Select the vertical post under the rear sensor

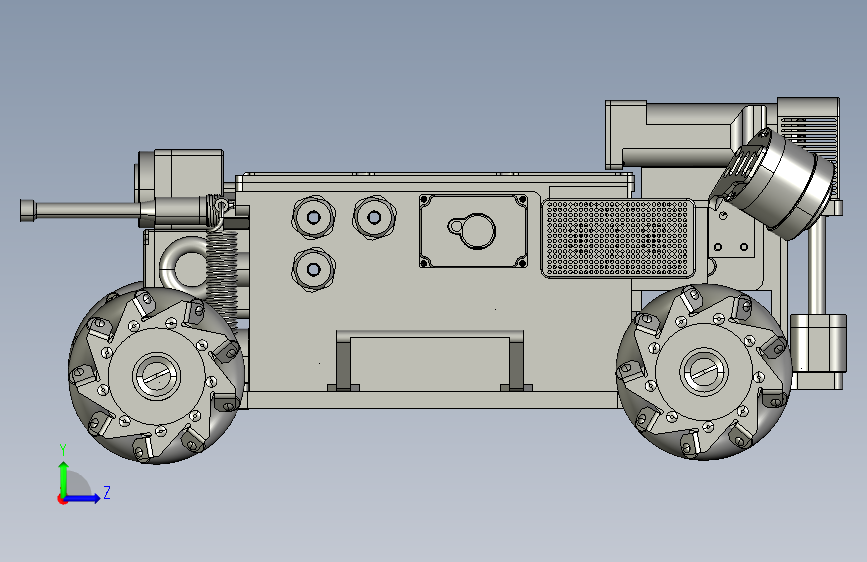[x=816, y=266]
